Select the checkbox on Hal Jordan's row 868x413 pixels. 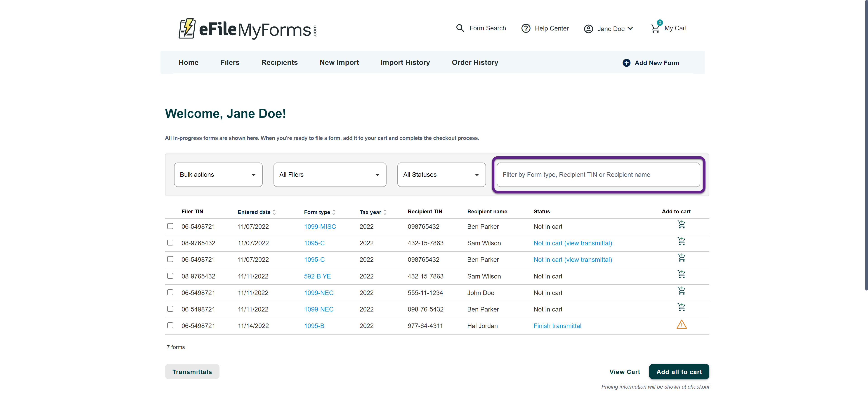170,326
